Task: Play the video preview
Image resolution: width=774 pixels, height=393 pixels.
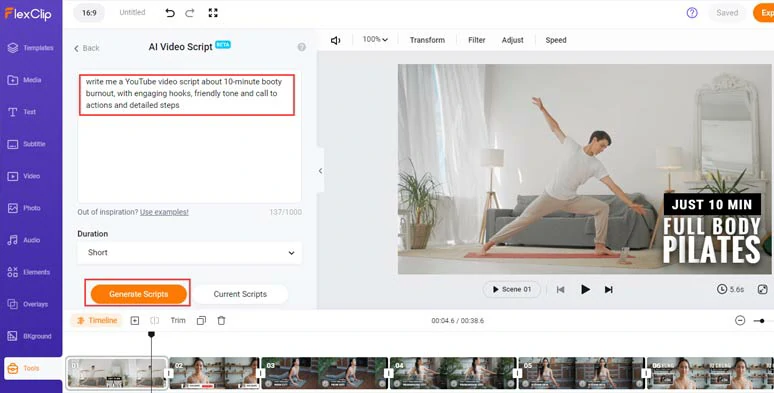Action: coord(585,289)
